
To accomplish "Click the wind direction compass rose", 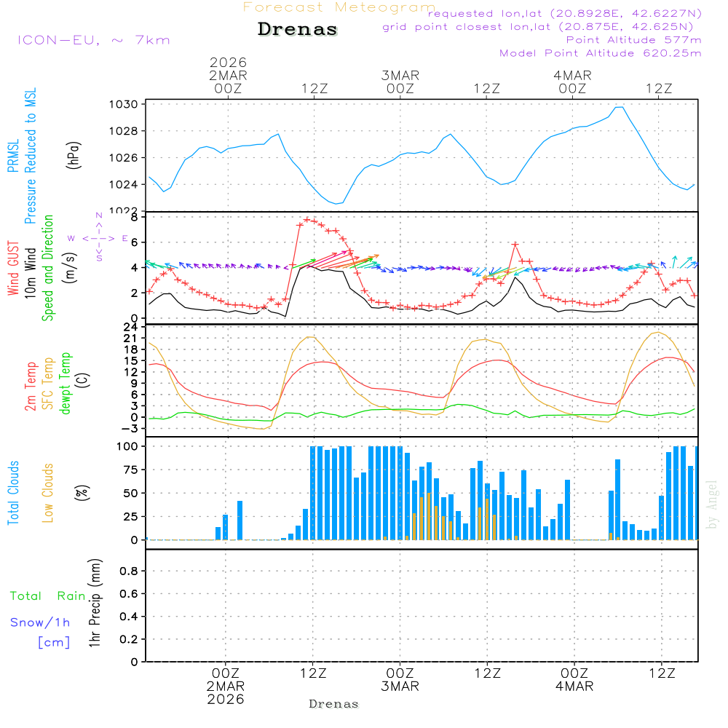I will 98,237.
